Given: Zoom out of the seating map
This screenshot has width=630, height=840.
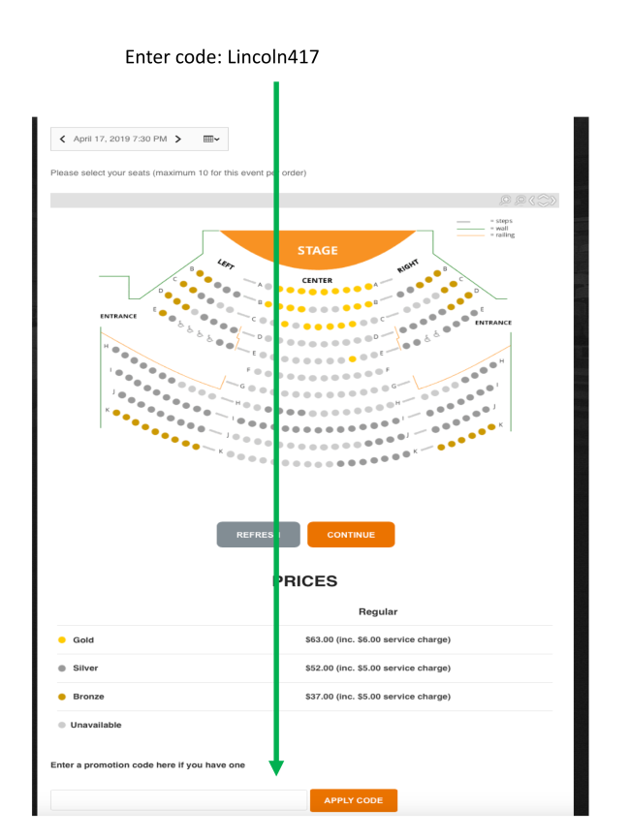Looking at the screenshot, I should (x=520, y=201).
